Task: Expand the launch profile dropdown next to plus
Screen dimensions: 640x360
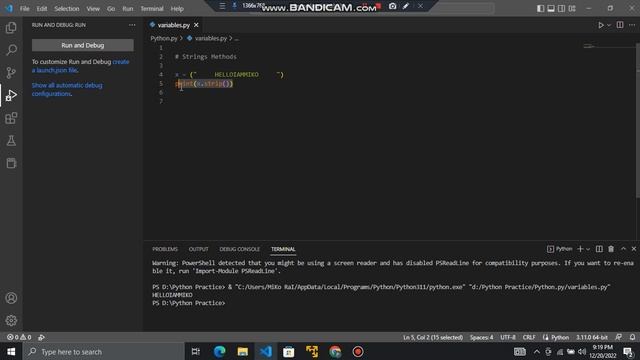Action: coord(588,249)
